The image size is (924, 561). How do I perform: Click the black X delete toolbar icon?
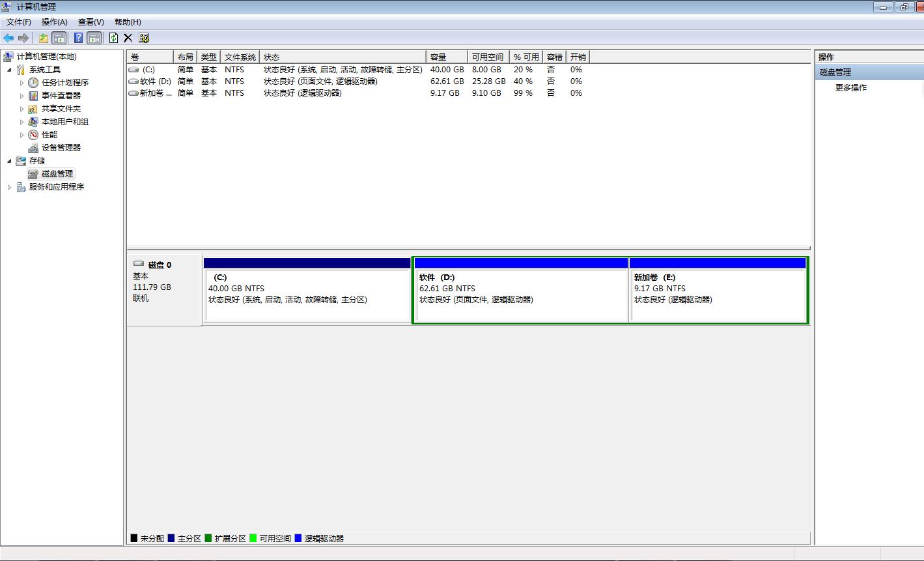128,38
